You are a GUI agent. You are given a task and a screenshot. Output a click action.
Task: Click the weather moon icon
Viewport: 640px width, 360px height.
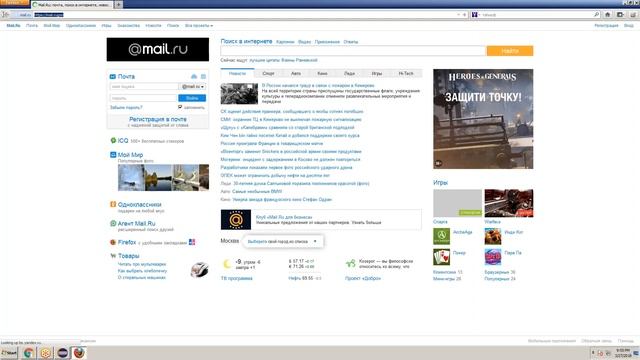227,264
